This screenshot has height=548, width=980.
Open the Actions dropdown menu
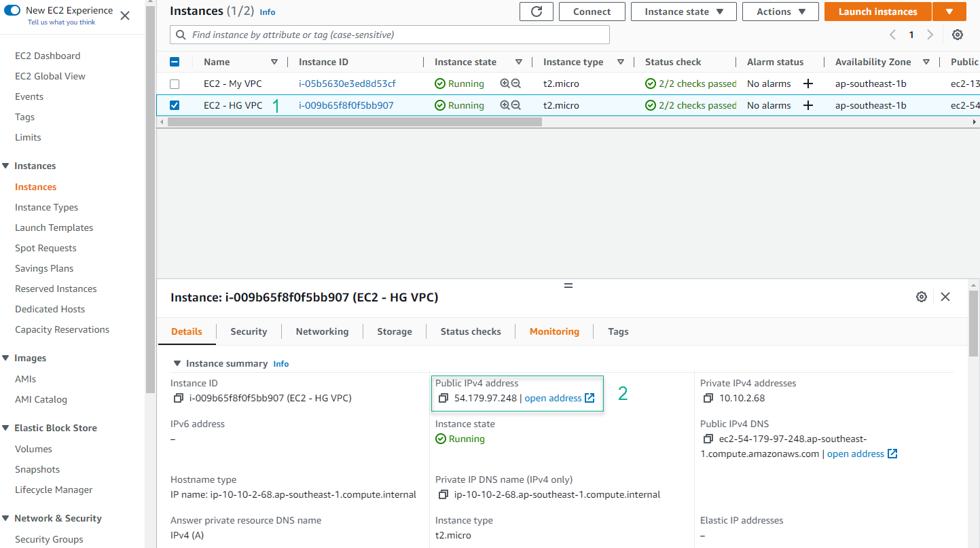click(780, 12)
